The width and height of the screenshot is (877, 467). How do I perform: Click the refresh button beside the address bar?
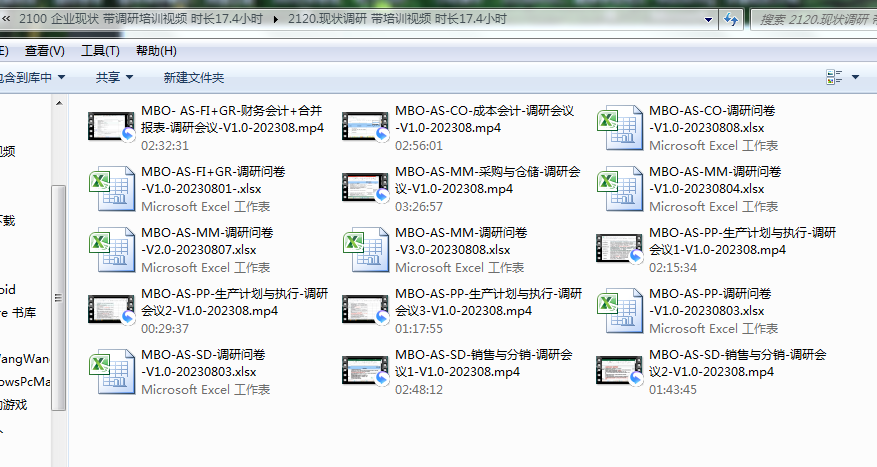729,19
